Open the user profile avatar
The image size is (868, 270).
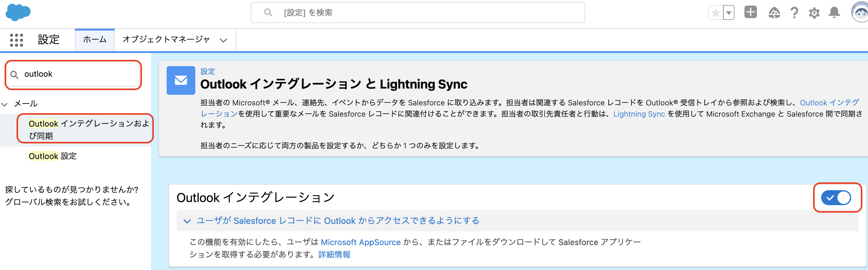860,12
